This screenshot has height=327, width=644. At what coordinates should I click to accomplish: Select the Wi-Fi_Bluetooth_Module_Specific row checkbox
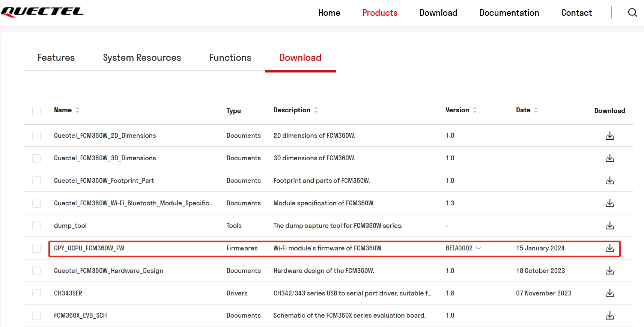pos(36,203)
